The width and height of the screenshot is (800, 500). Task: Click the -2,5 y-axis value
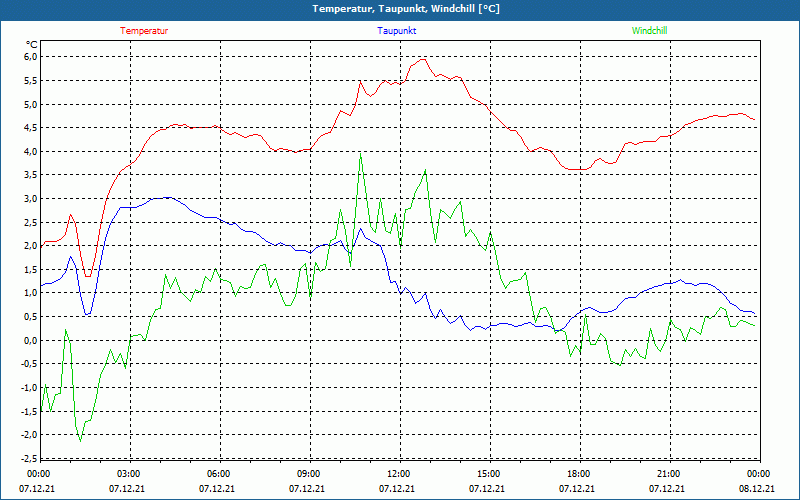pyautogui.click(x=29, y=458)
